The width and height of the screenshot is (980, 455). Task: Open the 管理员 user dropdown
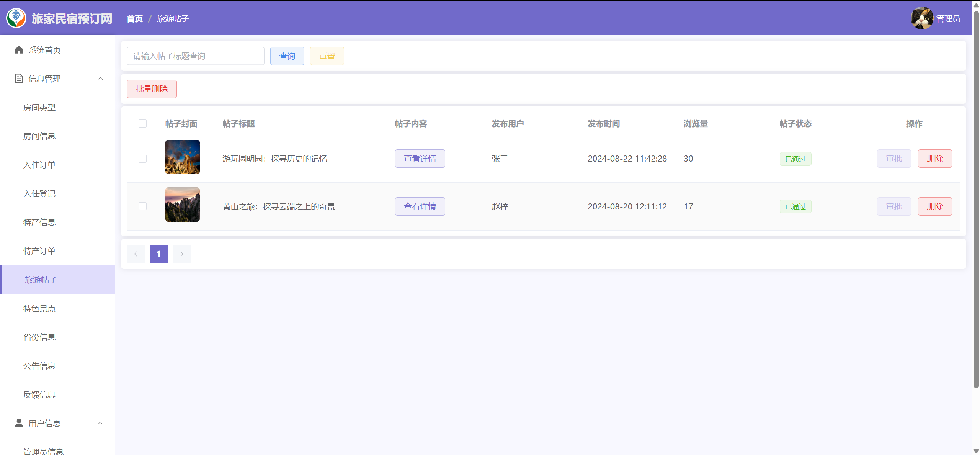click(948, 18)
